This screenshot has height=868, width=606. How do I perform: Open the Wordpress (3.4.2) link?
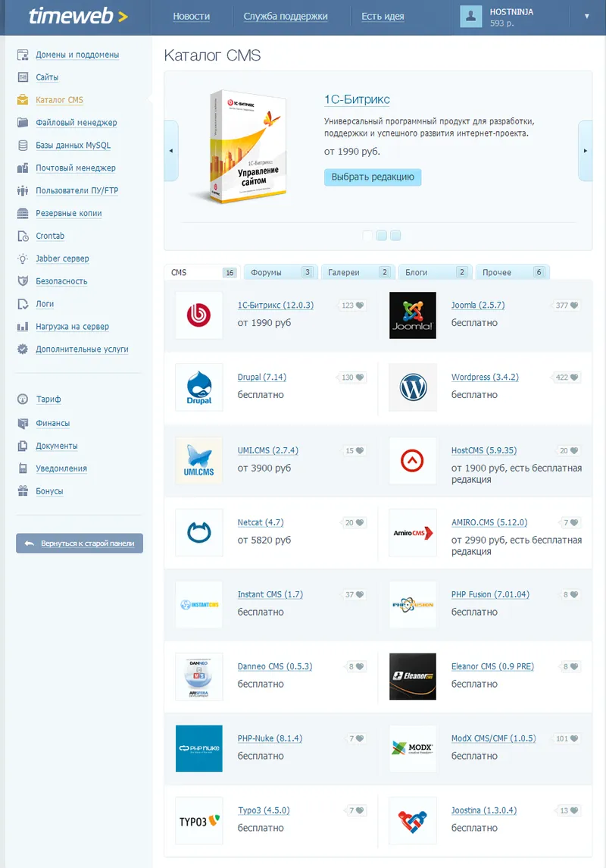pos(485,377)
